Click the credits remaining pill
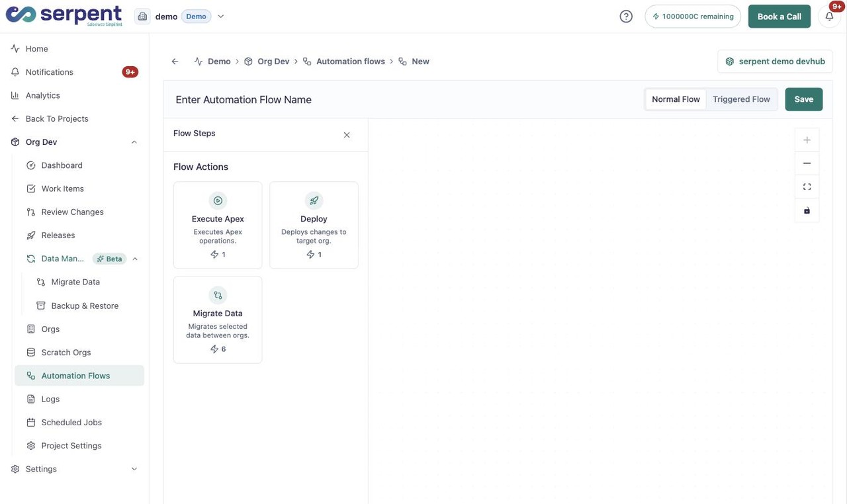The width and height of the screenshot is (847, 504). point(693,17)
